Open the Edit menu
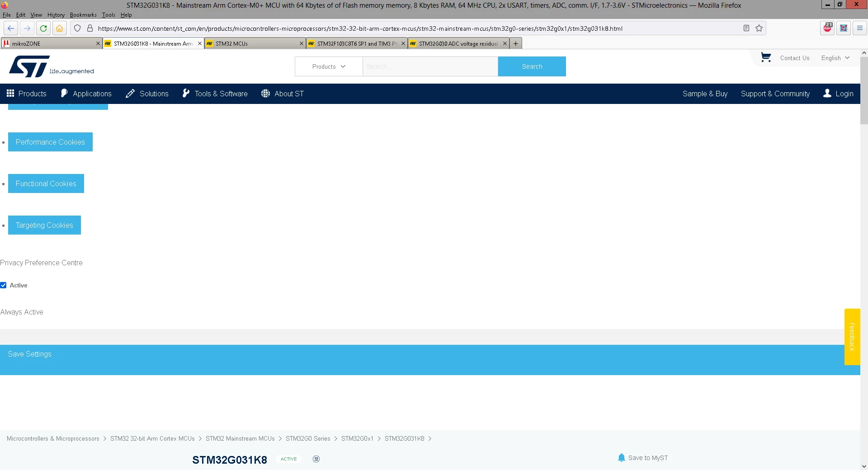Image resolution: width=868 pixels, height=470 pixels. point(21,15)
